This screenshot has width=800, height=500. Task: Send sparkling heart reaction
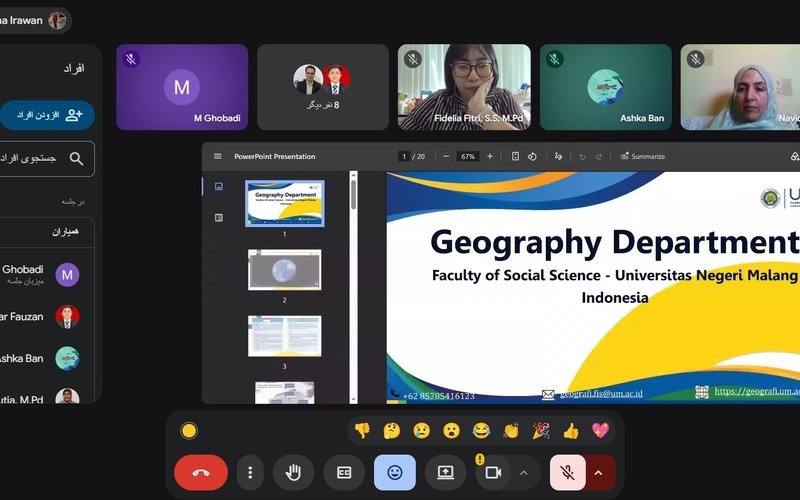click(x=601, y=431)
